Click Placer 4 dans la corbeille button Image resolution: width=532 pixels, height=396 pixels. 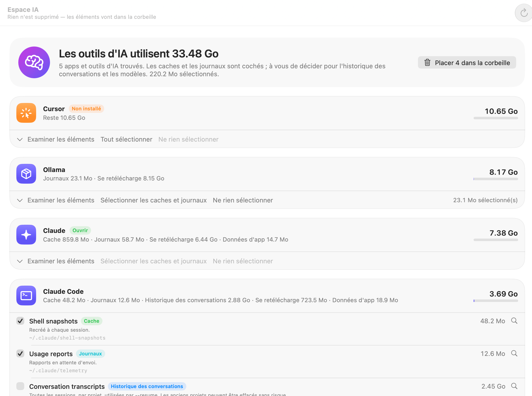(x=467, y=63)
